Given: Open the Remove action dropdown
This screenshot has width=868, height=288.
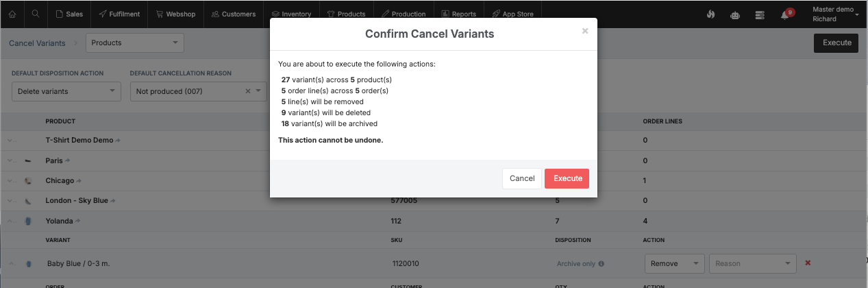Looking at the screenshot, I should [x=674, y=263].
